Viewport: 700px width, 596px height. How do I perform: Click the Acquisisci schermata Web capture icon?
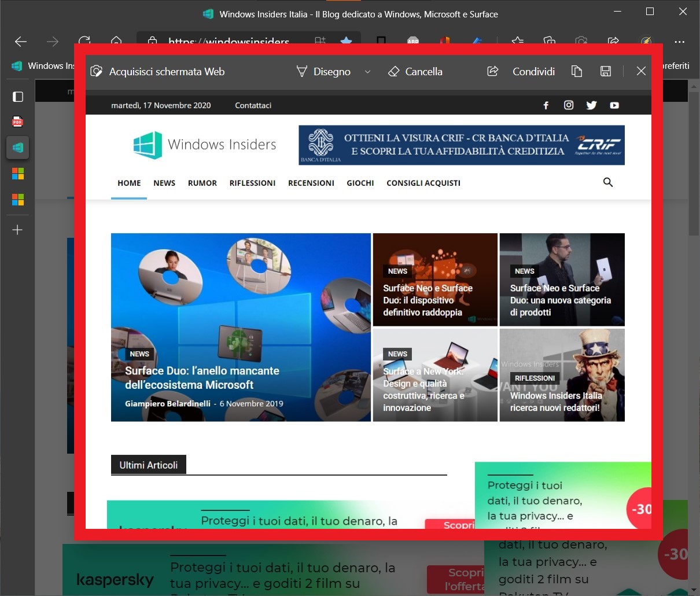pos(97,71)
